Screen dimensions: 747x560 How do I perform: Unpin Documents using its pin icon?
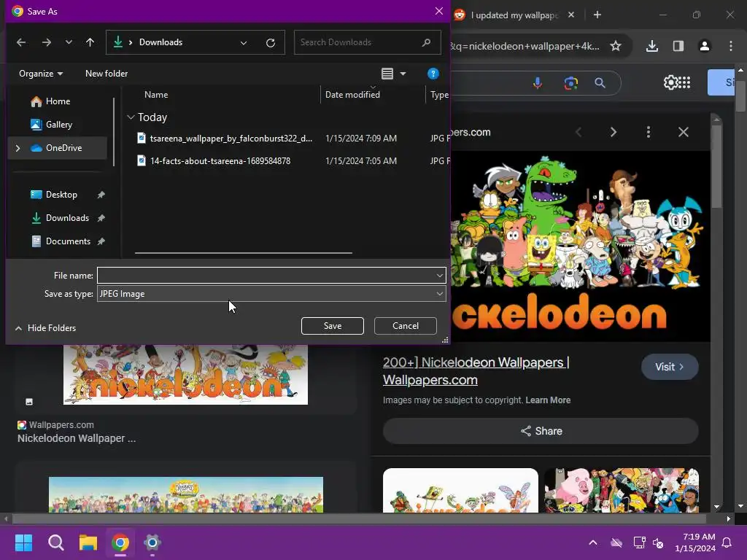point(101,241)
